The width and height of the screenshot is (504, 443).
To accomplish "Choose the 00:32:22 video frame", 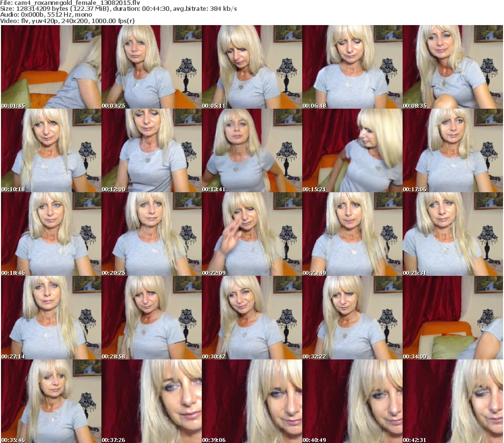I will coord(352,318).
